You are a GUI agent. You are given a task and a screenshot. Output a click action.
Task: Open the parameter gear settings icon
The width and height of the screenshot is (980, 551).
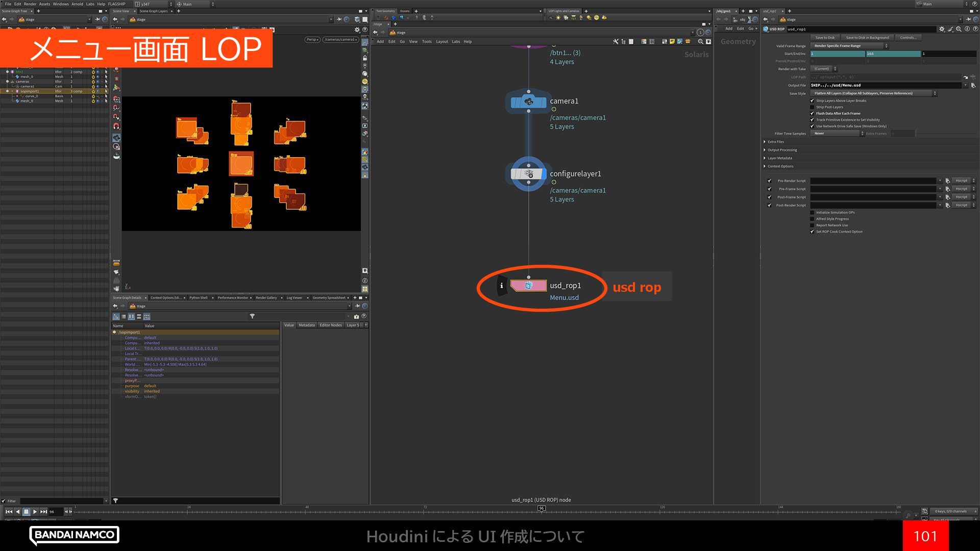942,29
